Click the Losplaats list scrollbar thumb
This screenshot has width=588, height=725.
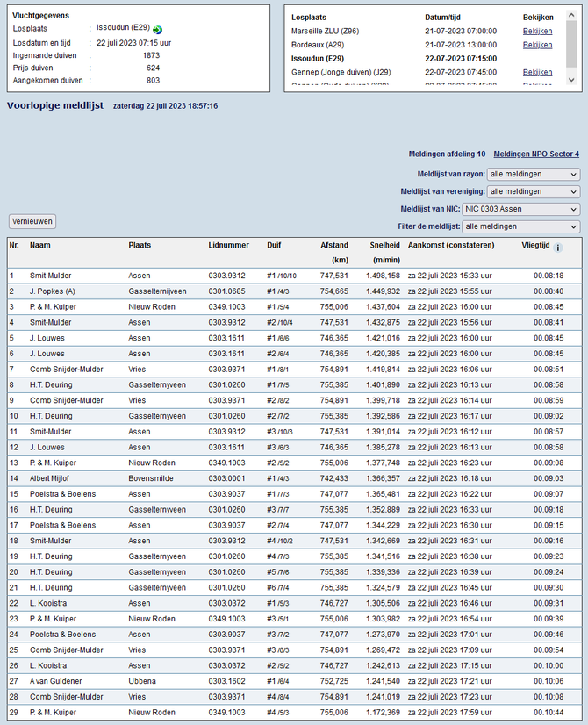pos(571,44)
